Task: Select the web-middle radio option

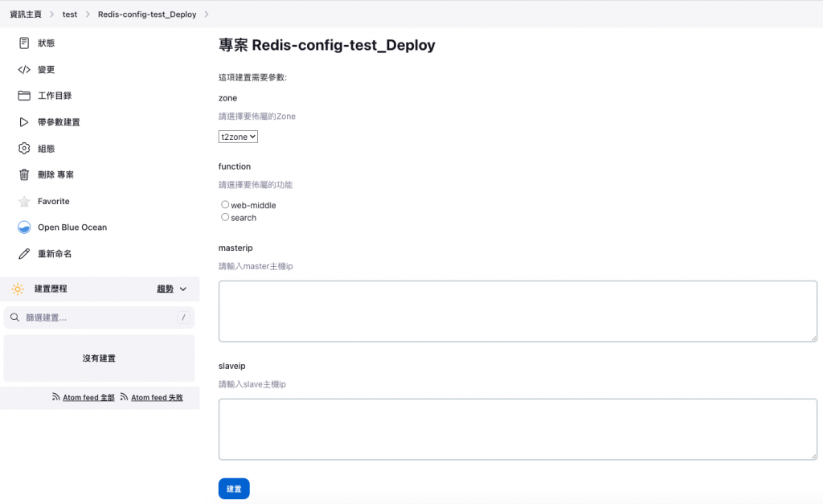Action: click(225, 204)
